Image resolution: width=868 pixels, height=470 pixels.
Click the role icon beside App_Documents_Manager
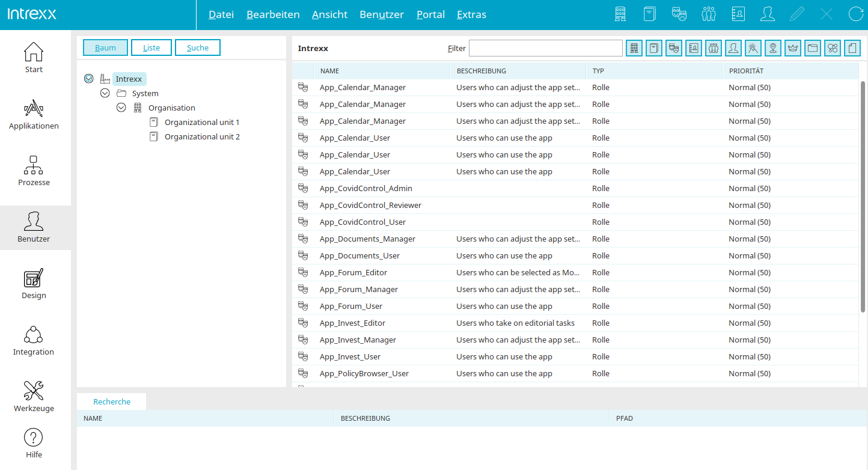click(x=303, y=239)
